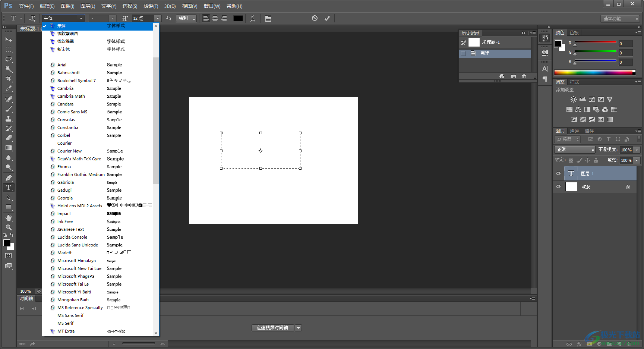Viewport: 644px width, 349px height.
Task: Select the Pen tool
Action: click(9, 177)
